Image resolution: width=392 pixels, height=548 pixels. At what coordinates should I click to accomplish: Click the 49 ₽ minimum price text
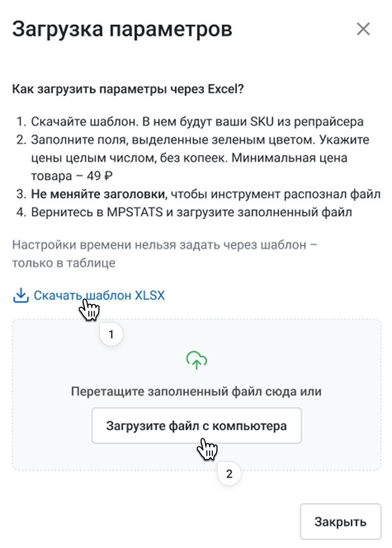99,176
